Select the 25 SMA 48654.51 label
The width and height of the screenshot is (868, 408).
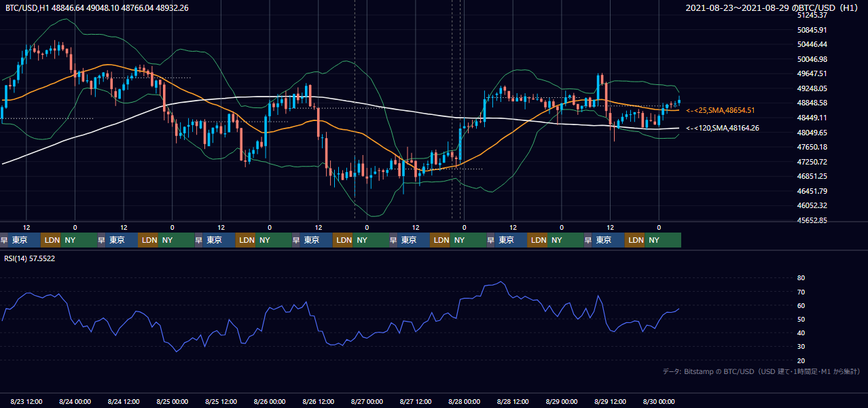pos(721,110)
